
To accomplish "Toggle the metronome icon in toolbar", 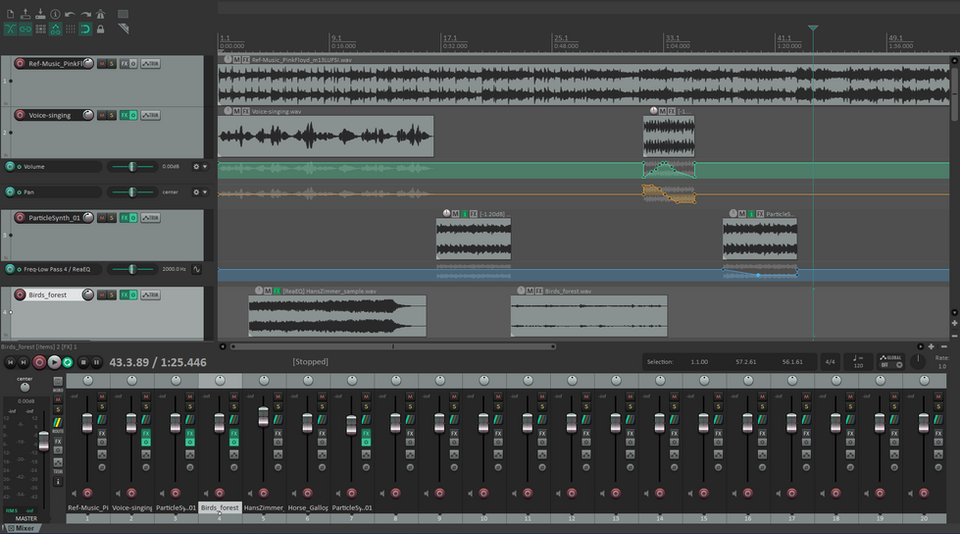I will tap(100, 14).
